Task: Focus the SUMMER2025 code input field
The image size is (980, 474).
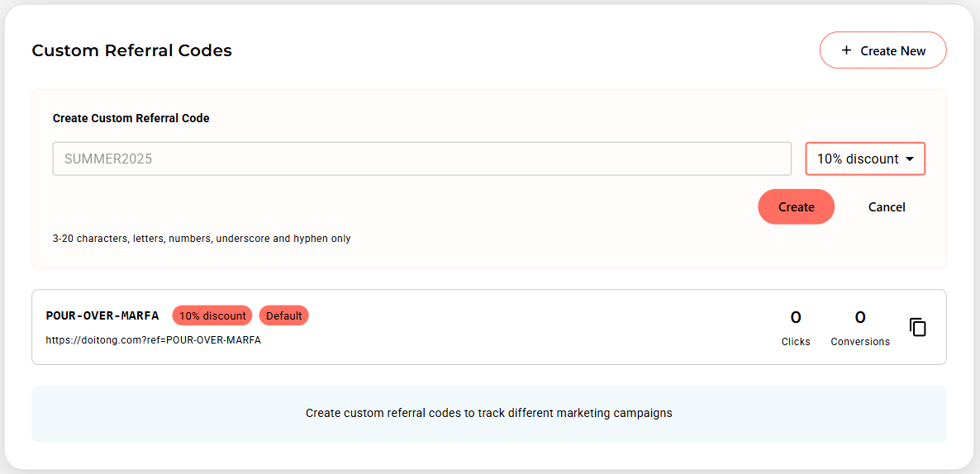Action: [x=422, y=159]
